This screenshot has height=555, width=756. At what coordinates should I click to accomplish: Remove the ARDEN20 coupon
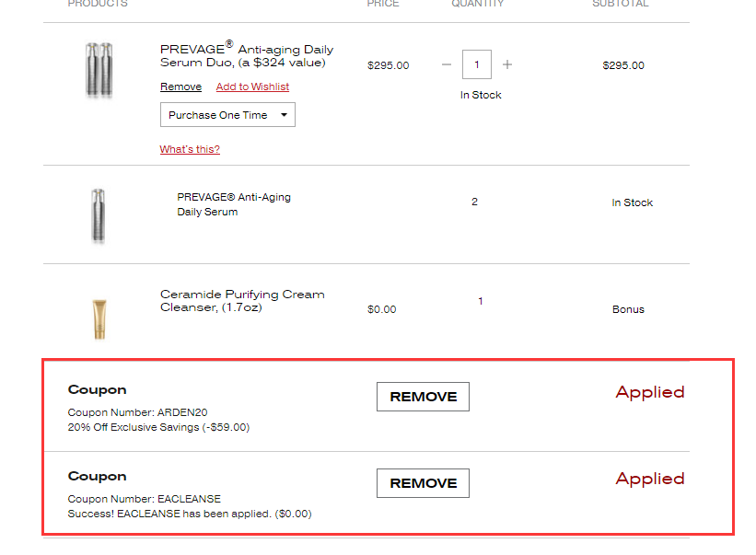pos(423,397)
